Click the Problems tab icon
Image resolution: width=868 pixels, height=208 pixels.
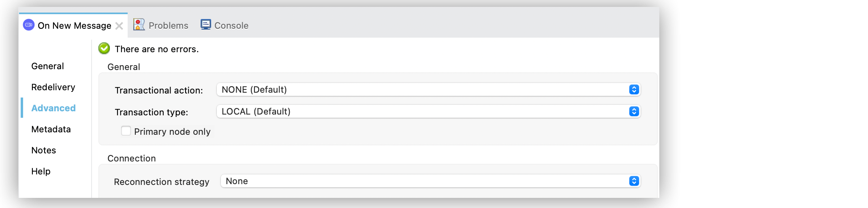coord(139,25)
